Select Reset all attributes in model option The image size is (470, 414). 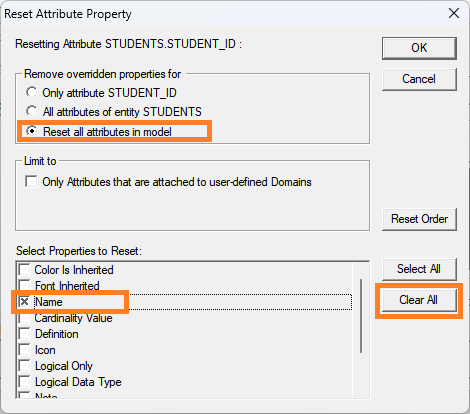click(32, 131)
